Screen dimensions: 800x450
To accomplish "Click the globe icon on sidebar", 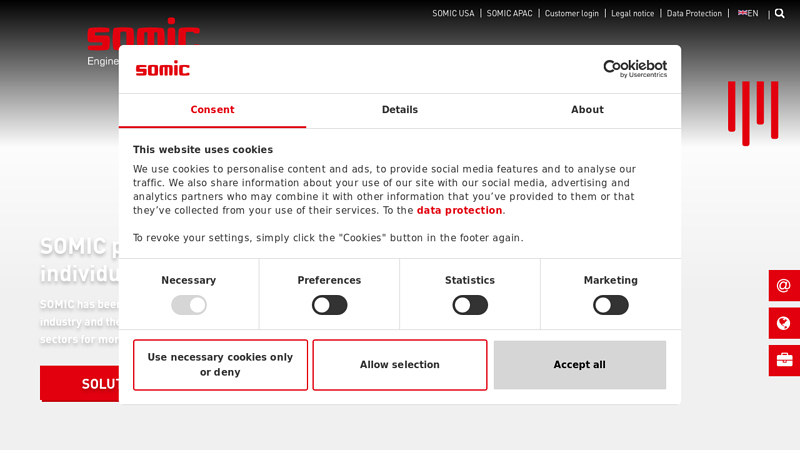I will pos(783,323).
